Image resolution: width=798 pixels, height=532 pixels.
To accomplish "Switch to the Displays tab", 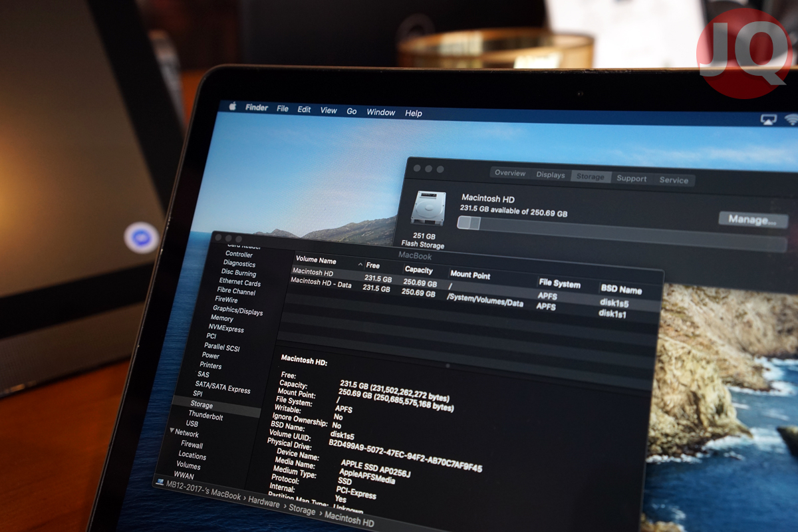I will pos(551,175).
